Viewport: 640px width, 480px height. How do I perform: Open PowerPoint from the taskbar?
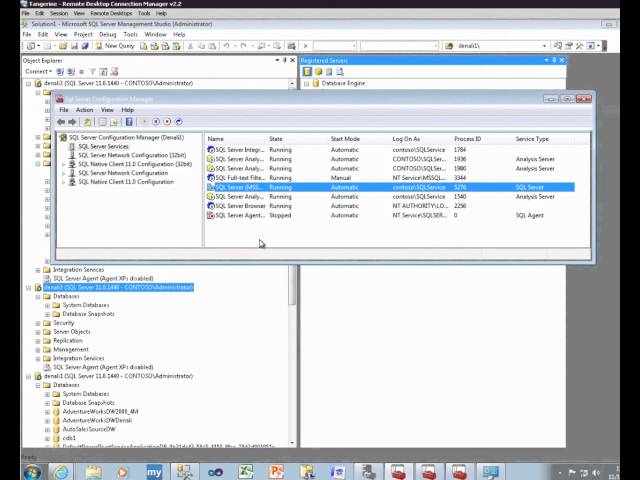coord(276,472)
